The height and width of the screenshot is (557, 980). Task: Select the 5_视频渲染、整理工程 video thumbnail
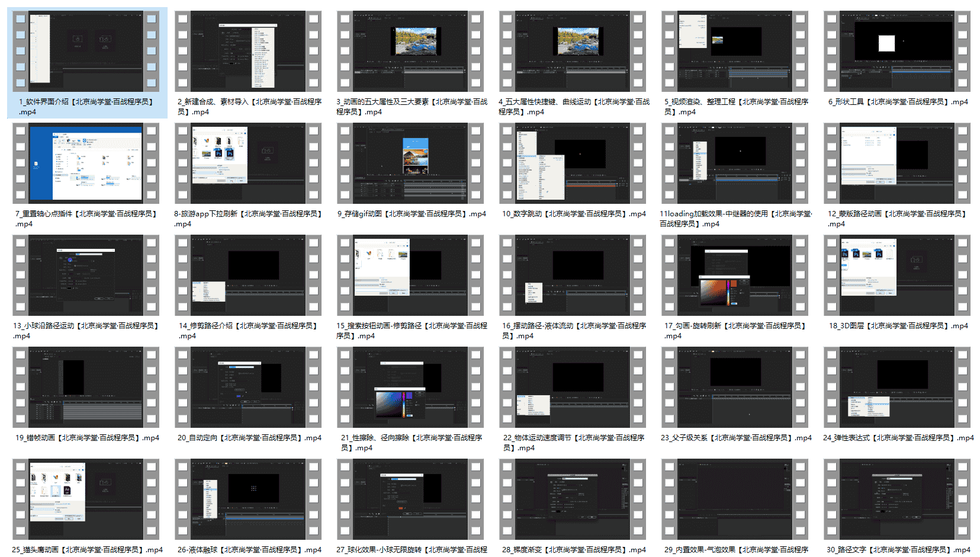[735, 51]
